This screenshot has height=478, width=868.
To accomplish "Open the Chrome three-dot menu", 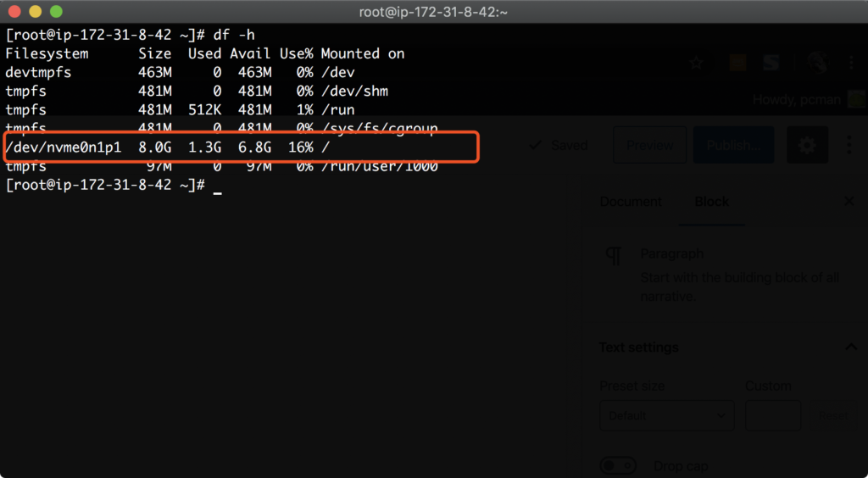I will pyautogui.click(x=851, y=63).
